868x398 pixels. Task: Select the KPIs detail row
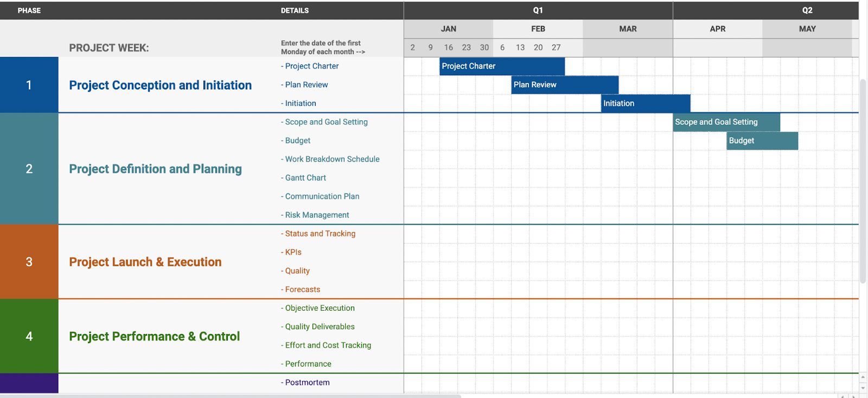[293, 252]
